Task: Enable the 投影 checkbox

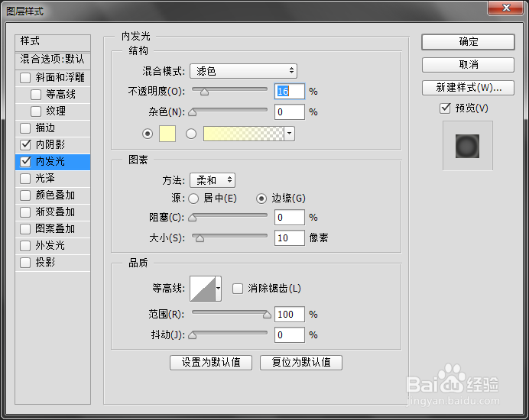Action: pyautogui.click(x=25, y=262)
